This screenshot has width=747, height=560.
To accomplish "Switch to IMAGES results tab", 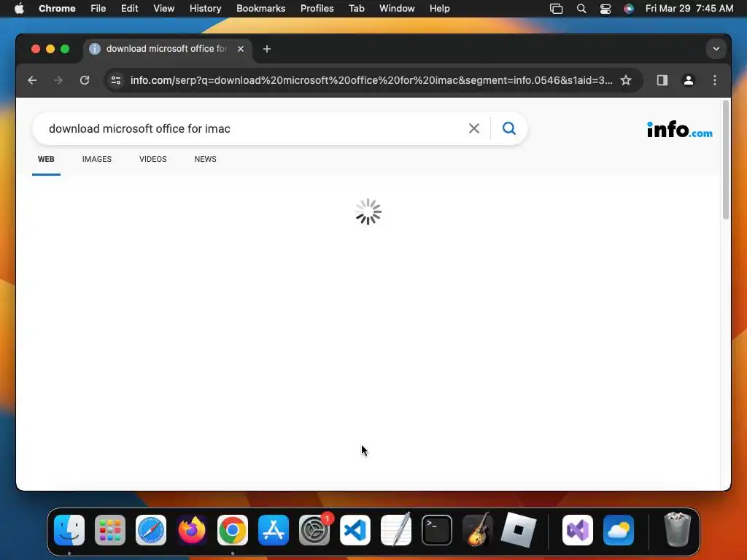I will pos(97,159).
